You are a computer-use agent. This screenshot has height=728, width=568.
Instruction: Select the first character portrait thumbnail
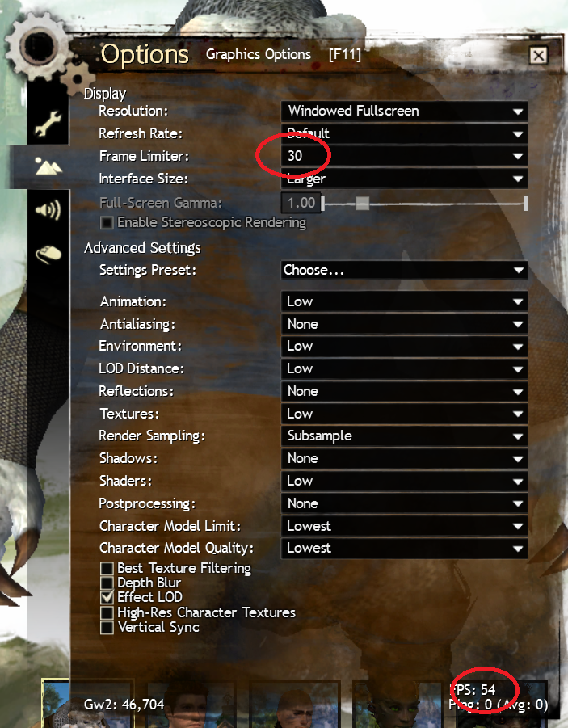click(55, 704)
